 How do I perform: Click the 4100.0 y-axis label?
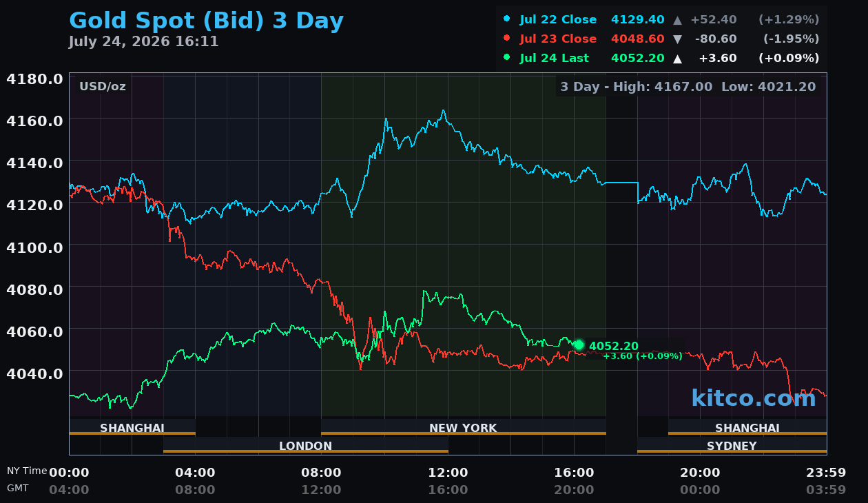click(x=34, y=246)
